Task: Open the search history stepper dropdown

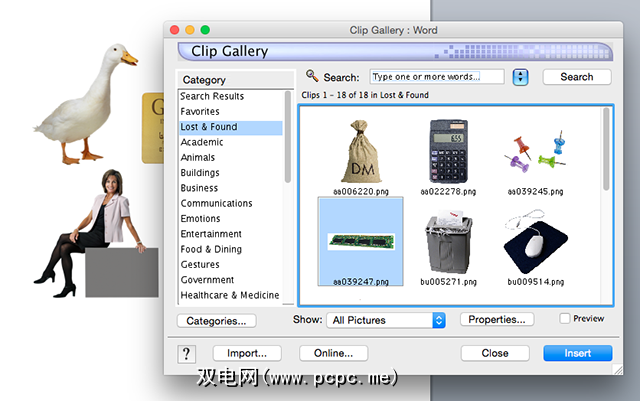Action: (520, 77)
